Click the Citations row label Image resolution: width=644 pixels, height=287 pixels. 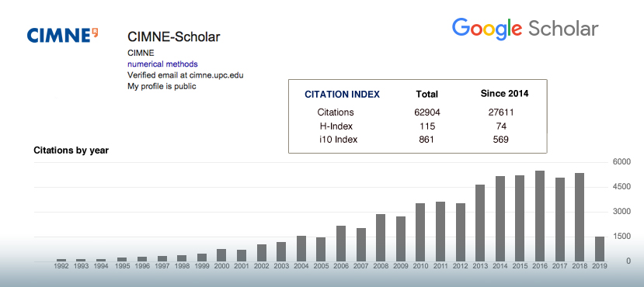click(x=336, y=112)
